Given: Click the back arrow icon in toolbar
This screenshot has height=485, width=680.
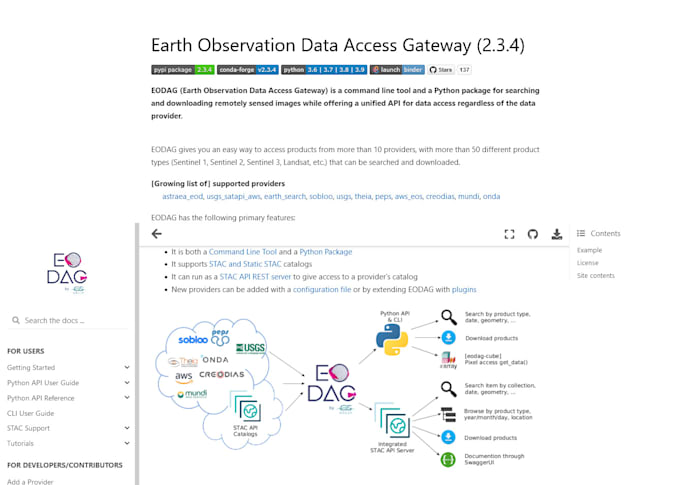Looking at the screenshot, I should click(157, 234).
